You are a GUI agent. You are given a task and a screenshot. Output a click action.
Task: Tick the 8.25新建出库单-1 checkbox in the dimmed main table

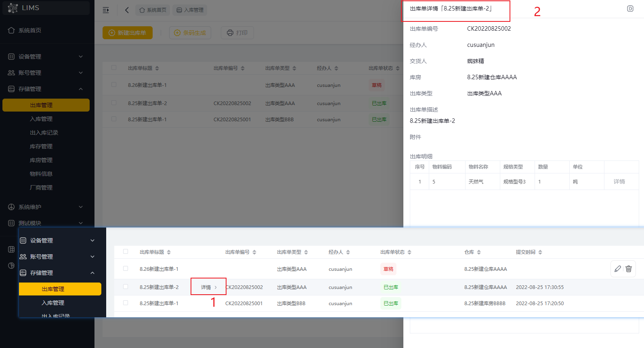pyautogui.click(x=114, y=119)
